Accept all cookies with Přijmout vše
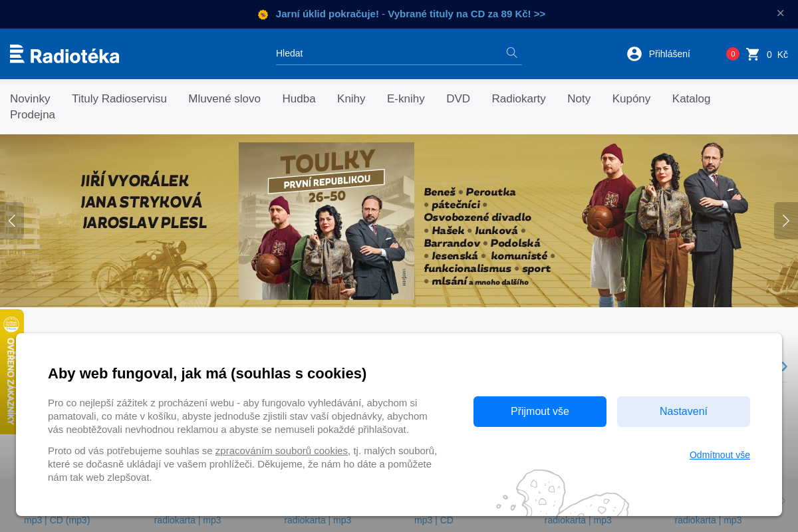This screenshot has width=798, height=532. point(539,412)
